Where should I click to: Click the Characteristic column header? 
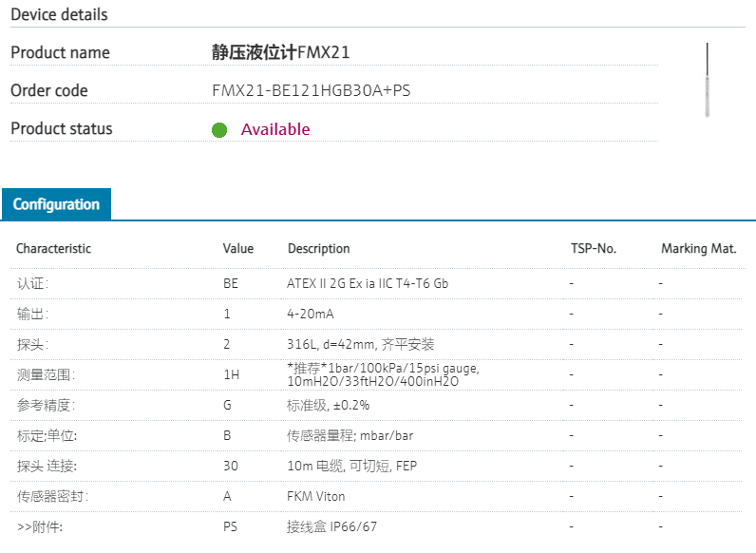click(x=53, y=249)
